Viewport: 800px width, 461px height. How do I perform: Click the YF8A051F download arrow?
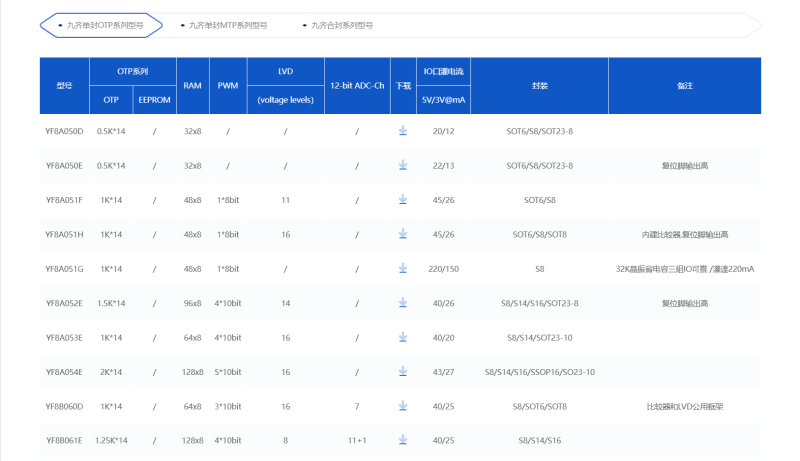[x=403, y=200]
